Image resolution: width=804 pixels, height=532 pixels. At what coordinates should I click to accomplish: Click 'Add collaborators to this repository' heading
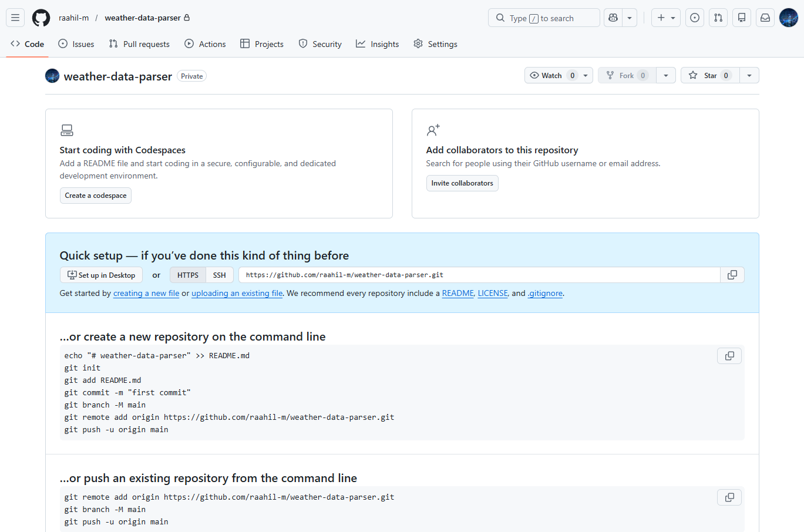(x=502, y=150)
